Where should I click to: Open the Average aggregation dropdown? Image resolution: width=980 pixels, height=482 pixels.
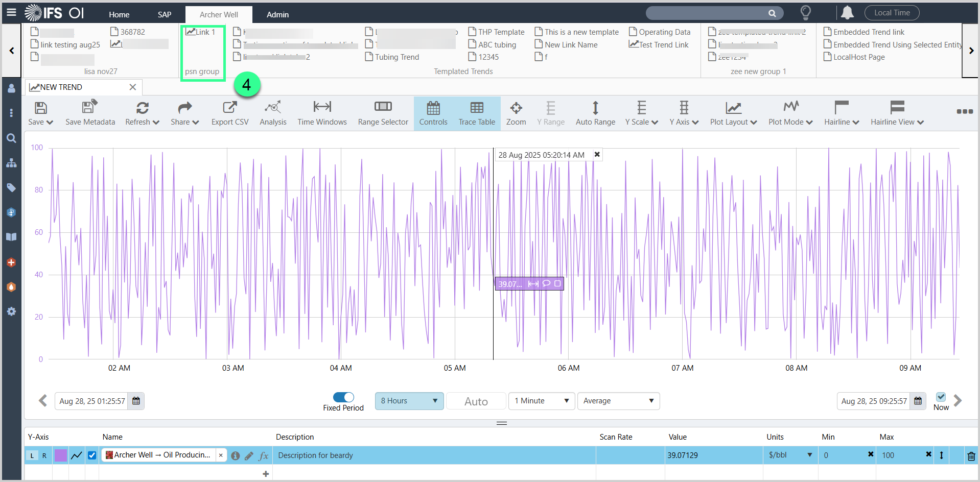[618, 401]
